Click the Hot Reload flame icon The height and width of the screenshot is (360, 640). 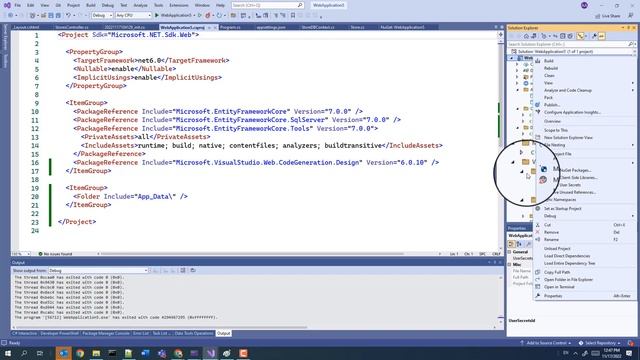pyautogui.click(x=208, y=16)
